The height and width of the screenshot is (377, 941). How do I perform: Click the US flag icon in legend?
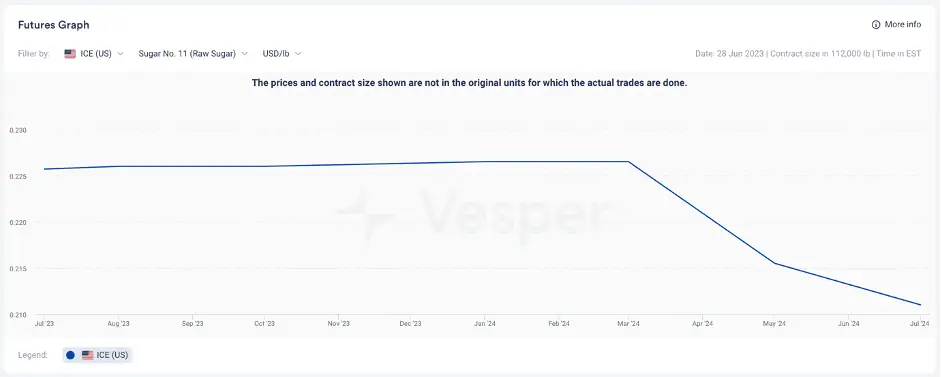coord(88,355)
